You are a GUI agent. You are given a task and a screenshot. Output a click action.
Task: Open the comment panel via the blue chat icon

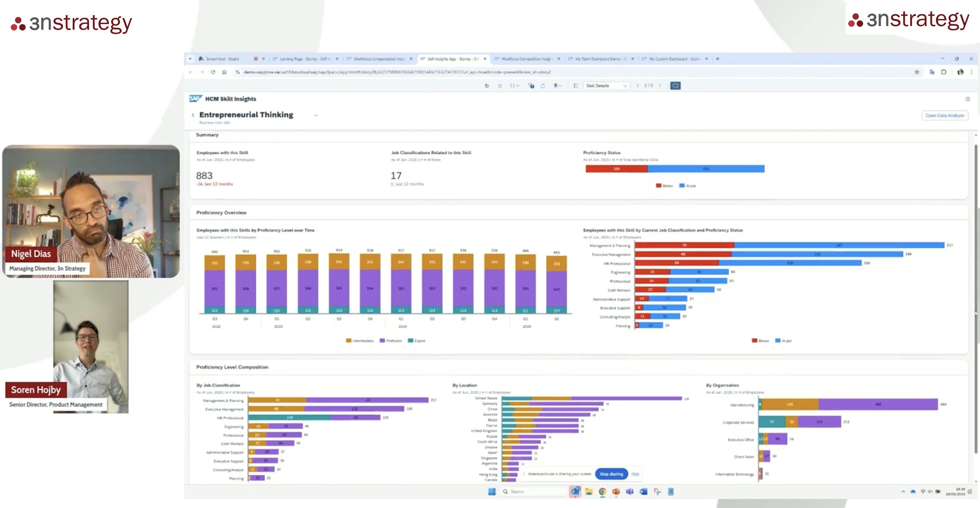[676, 85]
